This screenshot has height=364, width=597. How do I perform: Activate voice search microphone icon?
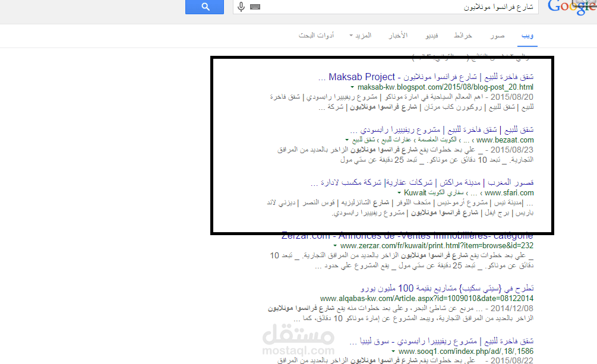[x=241, y=7]
